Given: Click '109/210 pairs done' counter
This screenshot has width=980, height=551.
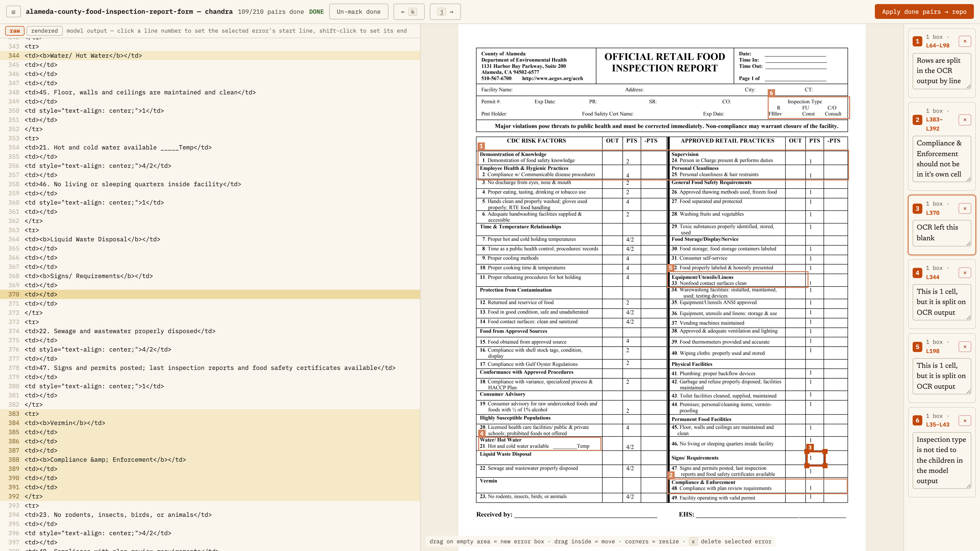Looking at the screenshot, I should point(271,12).
